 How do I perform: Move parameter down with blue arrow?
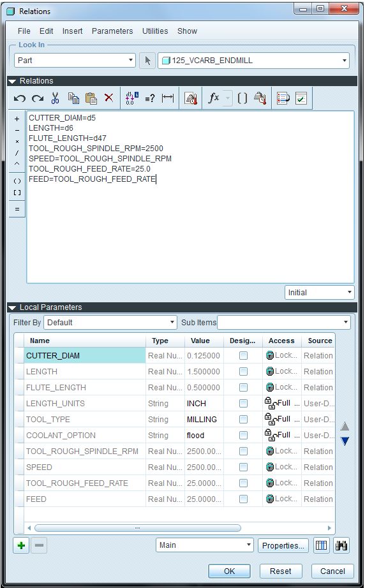click(345, 441)
